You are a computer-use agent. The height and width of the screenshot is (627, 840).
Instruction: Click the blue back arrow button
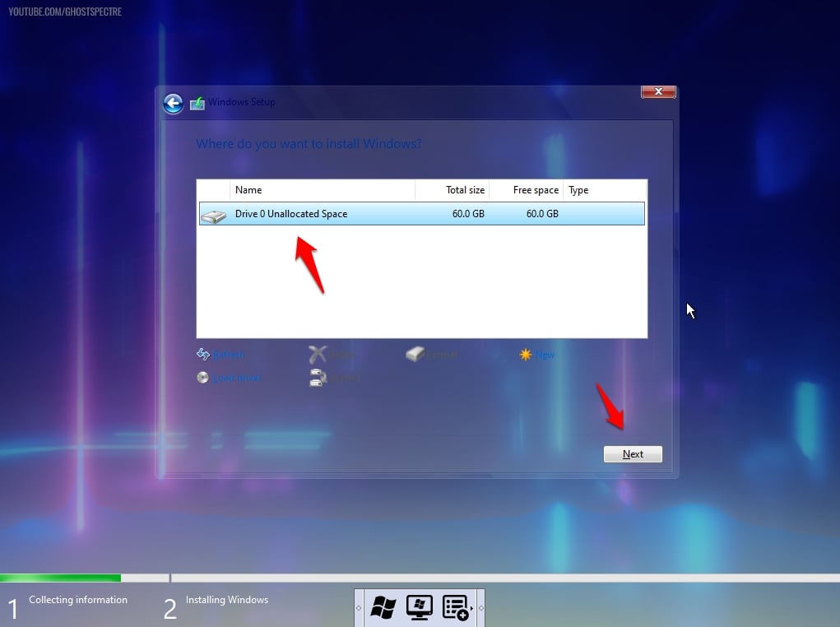tap(173, 103)
